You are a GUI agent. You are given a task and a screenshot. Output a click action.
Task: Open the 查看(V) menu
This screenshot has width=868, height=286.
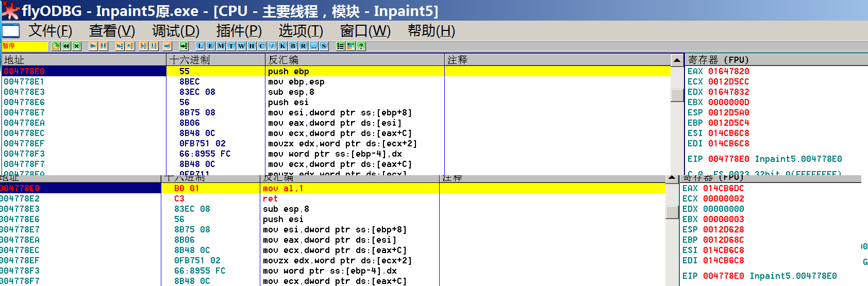tap(112, 30)
